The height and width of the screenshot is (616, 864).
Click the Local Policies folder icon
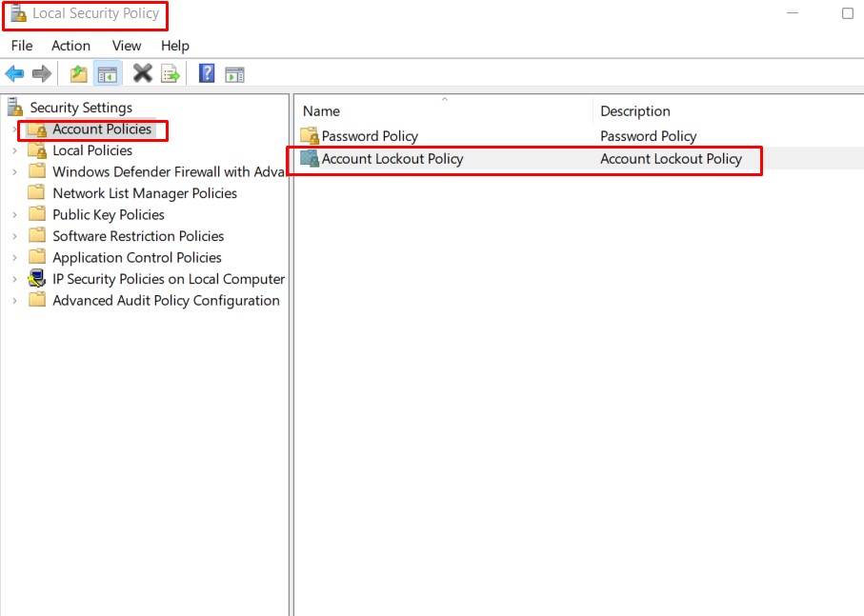37,150
